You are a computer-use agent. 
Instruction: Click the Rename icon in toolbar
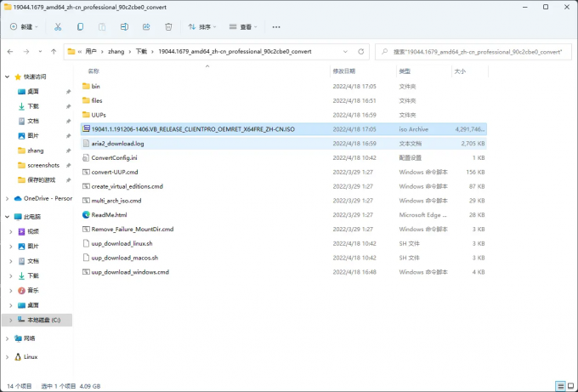pyautogui.click(x=124, y=27)
